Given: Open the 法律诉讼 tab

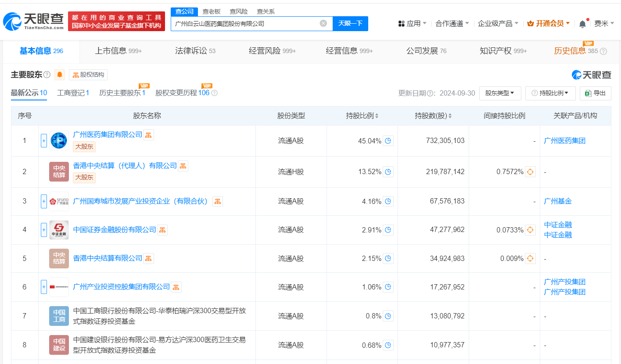Looking at the screenshot, I should [195, 51].
